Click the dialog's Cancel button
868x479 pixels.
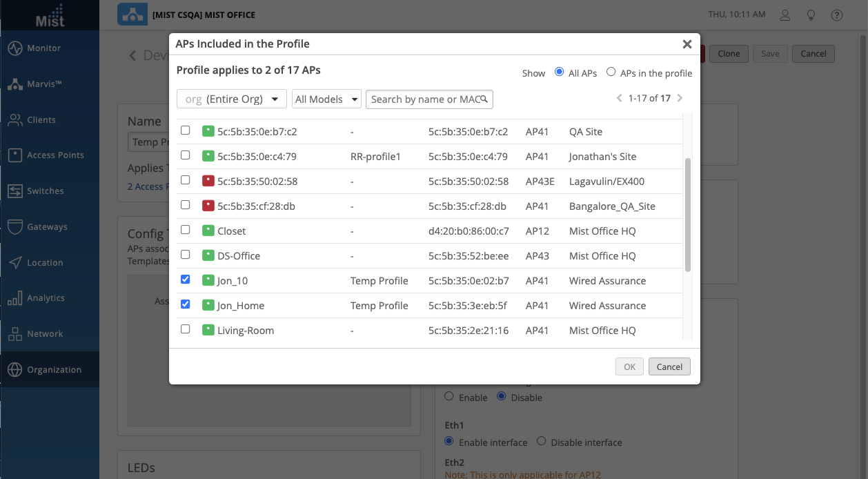coord(669,366)
